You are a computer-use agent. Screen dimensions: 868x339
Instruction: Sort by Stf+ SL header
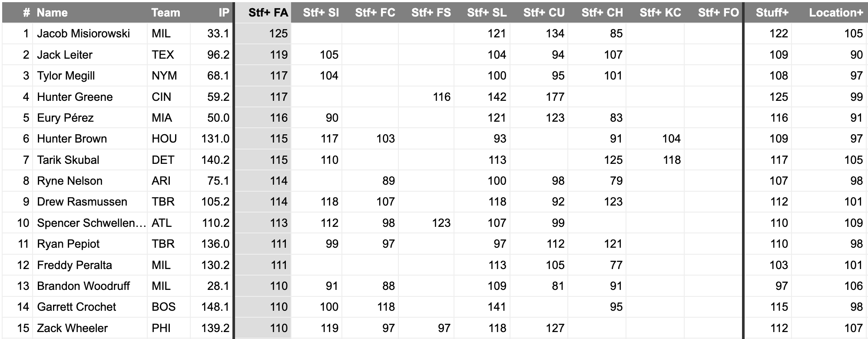[487, 13]
